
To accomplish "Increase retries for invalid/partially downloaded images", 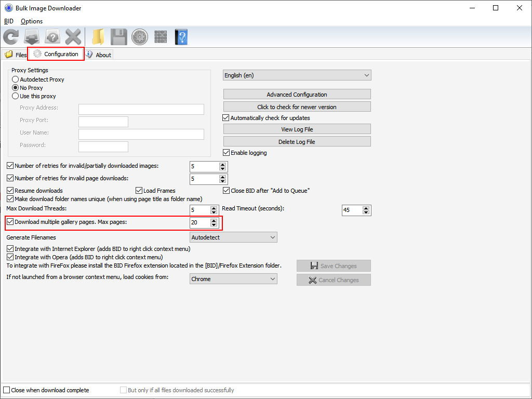I will click(x=222, y=165).
